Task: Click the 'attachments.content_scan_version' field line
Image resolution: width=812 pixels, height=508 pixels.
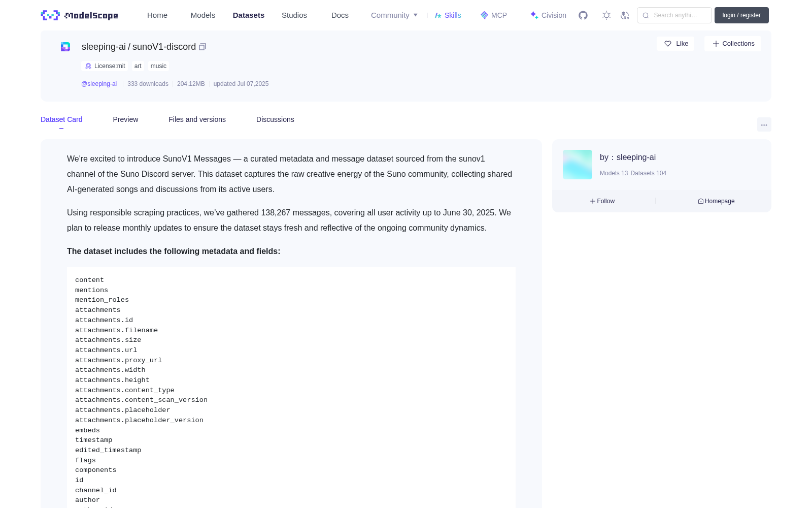Action: click(141, 400)
